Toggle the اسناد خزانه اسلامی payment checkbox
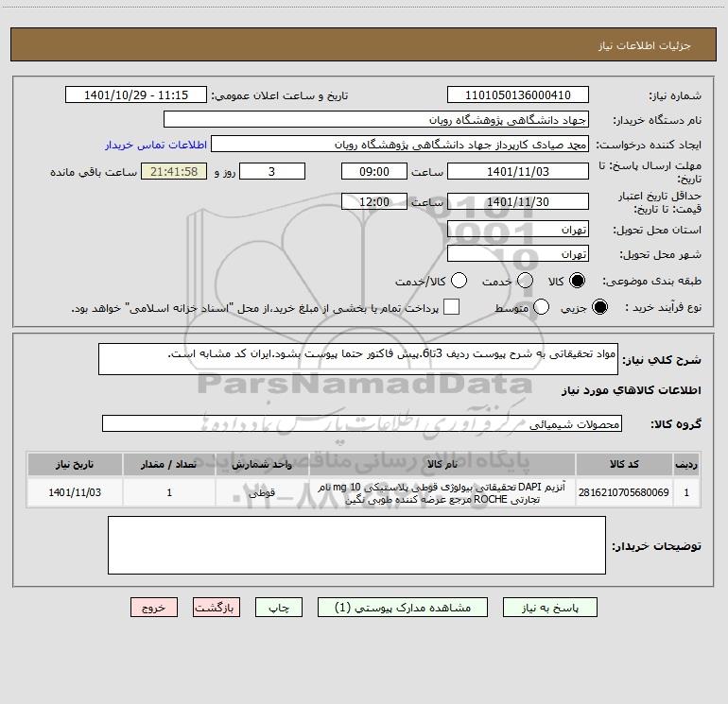Screen dimensions: 728x704 pyautogui.click(x=451, y=307)
